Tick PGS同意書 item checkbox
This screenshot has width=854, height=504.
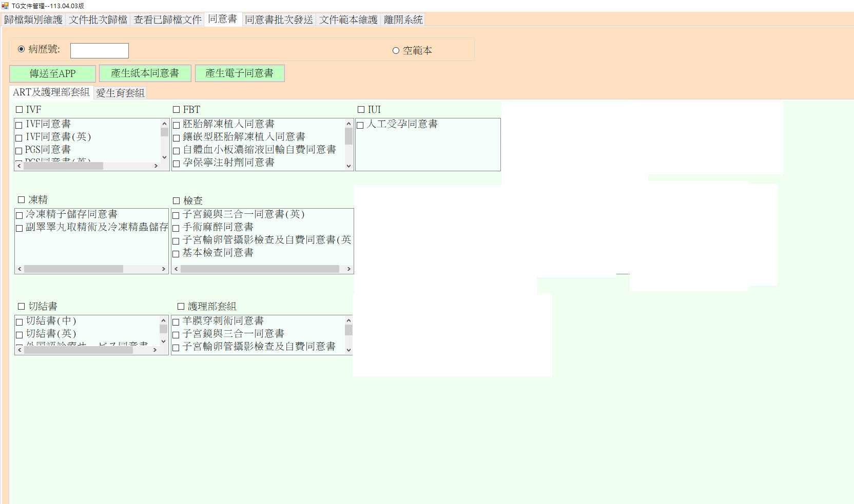19,151
